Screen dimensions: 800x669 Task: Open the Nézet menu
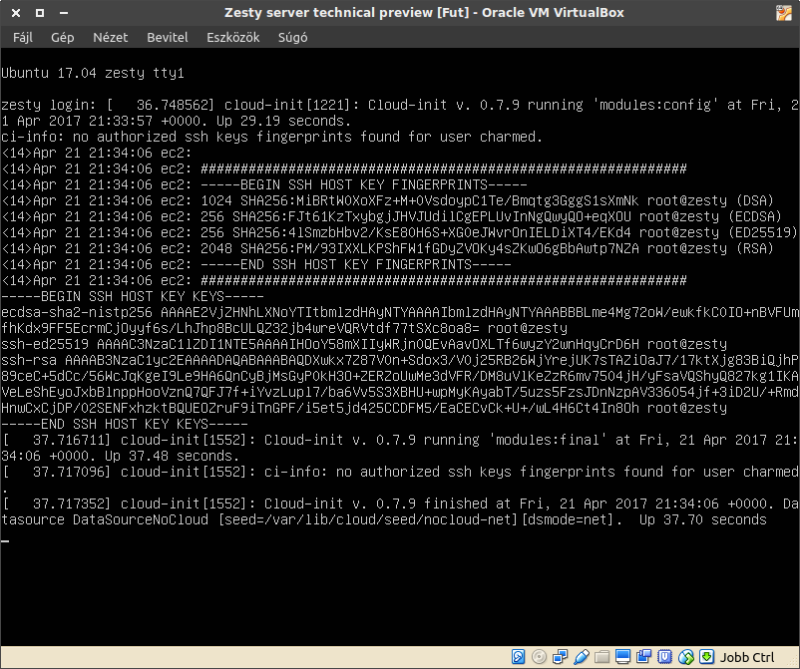coord(110,37)
